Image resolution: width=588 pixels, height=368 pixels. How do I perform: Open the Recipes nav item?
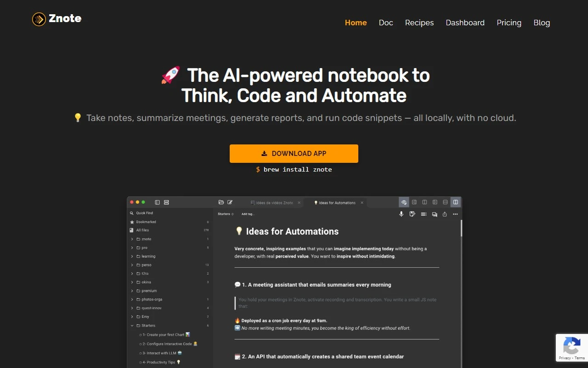click(x=419, y=23)
